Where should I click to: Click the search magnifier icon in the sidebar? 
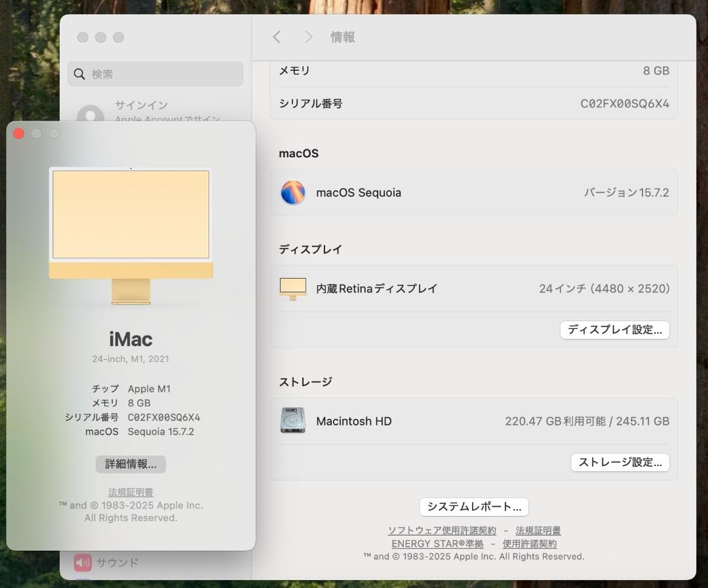pos(79,74)
